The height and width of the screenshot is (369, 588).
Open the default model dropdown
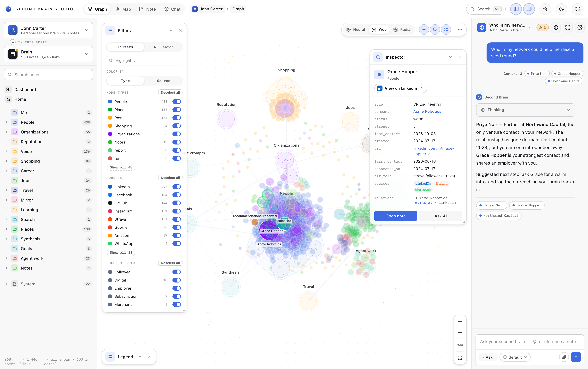pyautogui.click(x=515, y=357)
